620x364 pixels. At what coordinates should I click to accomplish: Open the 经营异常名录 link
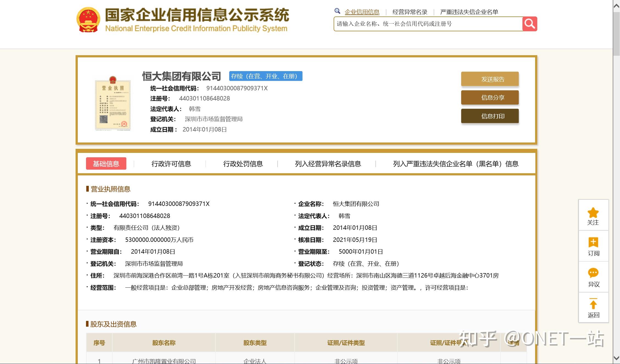coord(410,12)
